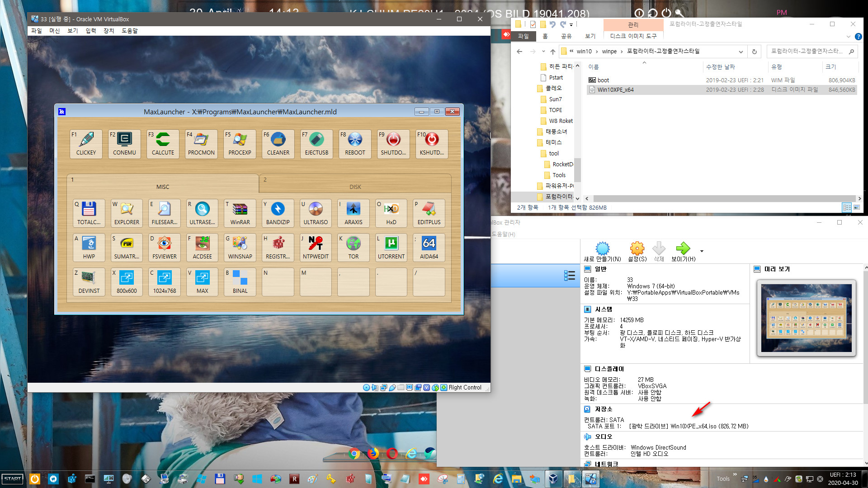Screen dimensions: 868x488
Task: Open the HWP launcher icon
Action: click(x=89, y=248)
